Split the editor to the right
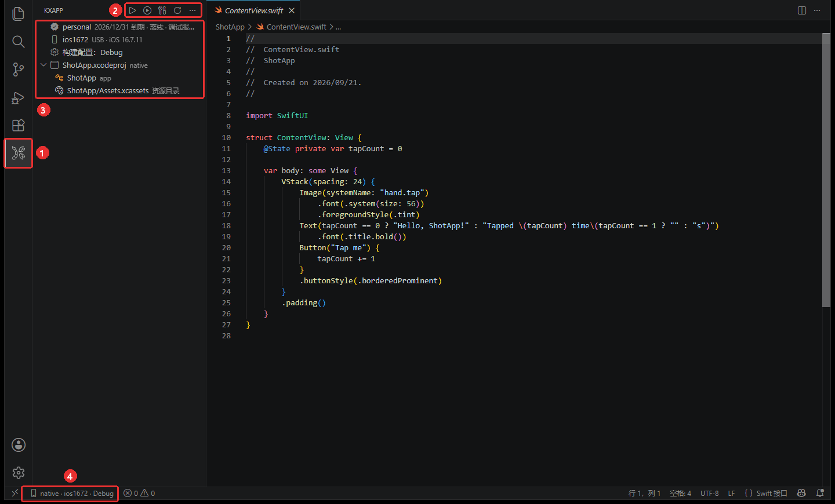 pos(802,10)
